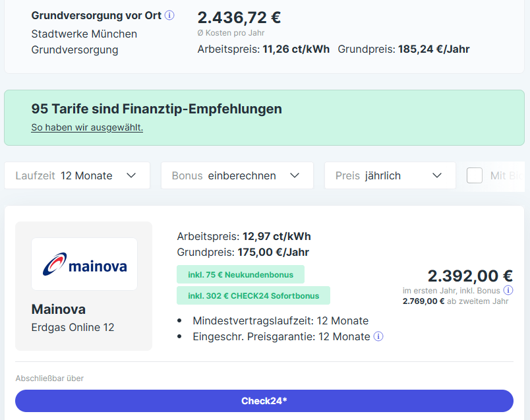Viewport: 530px width, 420px height.
Task: Click the 'inkl. 302 € CHECK24 Sofortbonus' badge
Action: tap(254, 295)
